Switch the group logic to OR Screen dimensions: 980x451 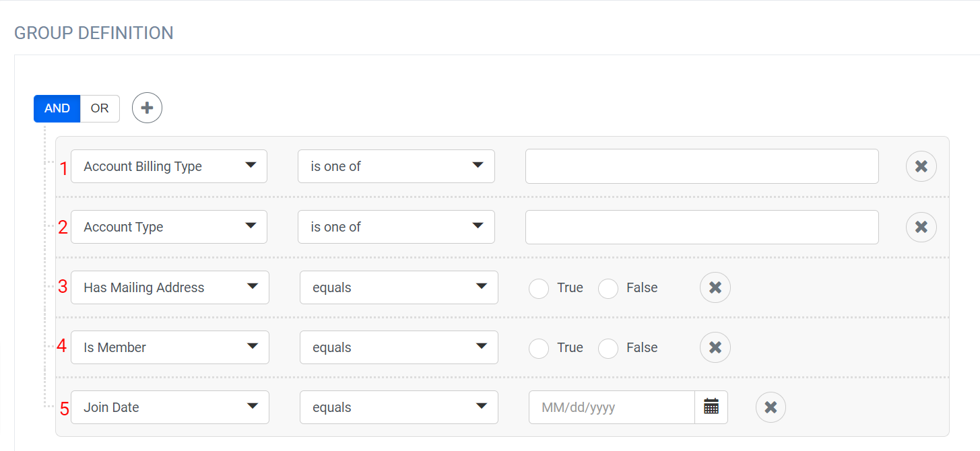(100, 108)
